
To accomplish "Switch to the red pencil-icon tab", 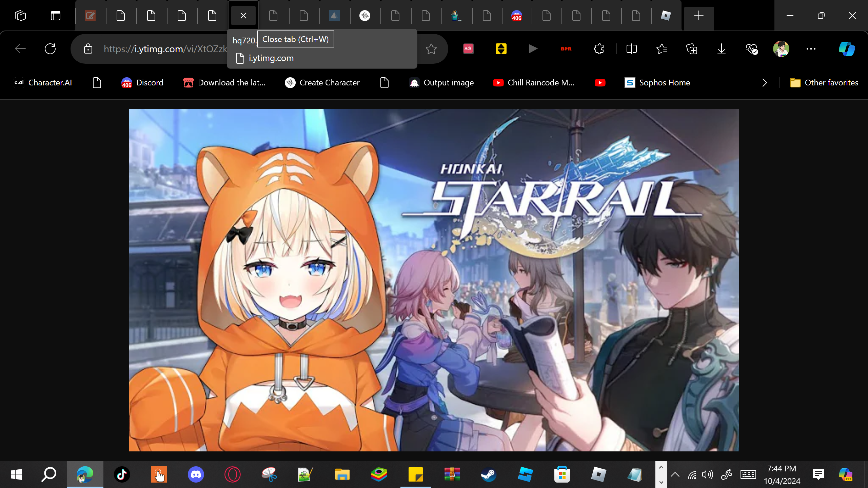I will (90, 16).
